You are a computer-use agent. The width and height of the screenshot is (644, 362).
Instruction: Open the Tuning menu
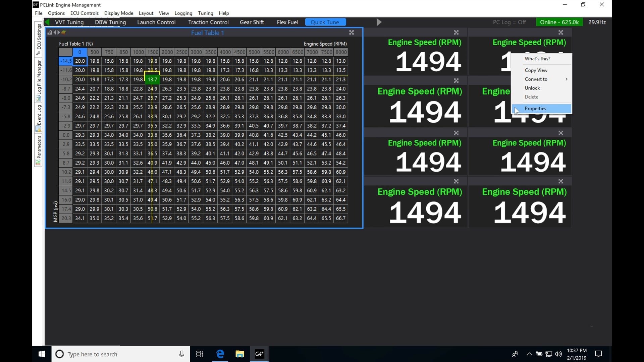click(x=205, y=13)
